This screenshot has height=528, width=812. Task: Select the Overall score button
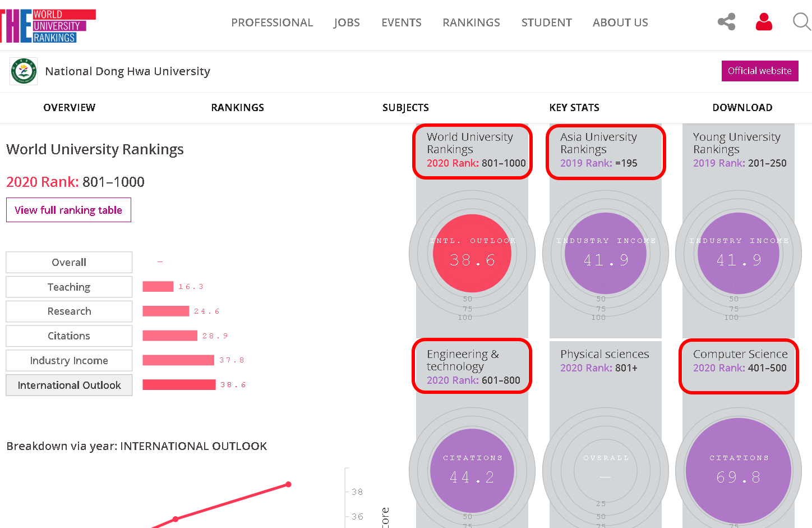(69, 262)
